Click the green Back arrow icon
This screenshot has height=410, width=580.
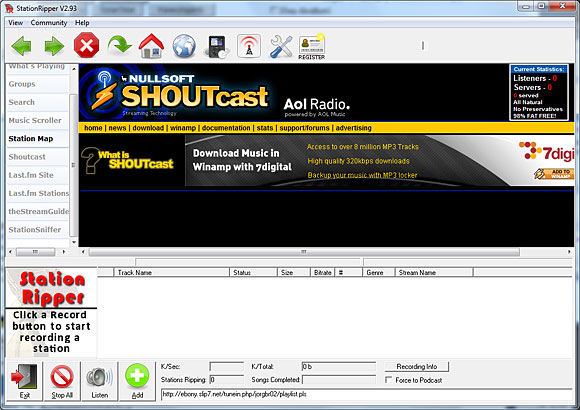coord(21,46)
